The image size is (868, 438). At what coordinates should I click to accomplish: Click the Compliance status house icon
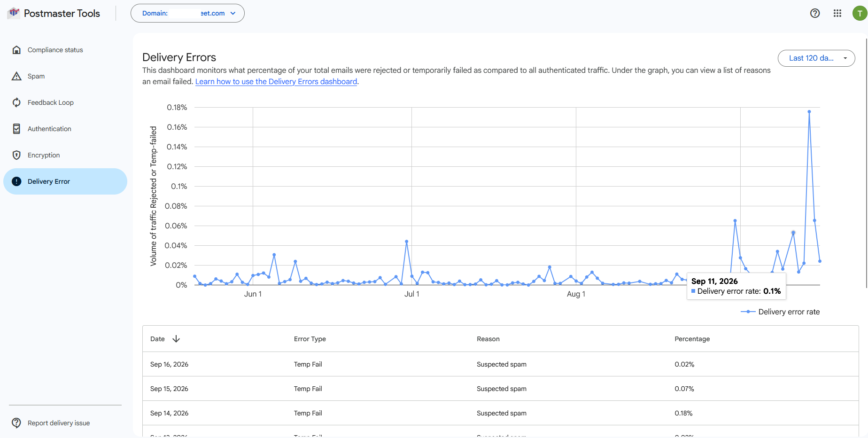click(16, 50)
